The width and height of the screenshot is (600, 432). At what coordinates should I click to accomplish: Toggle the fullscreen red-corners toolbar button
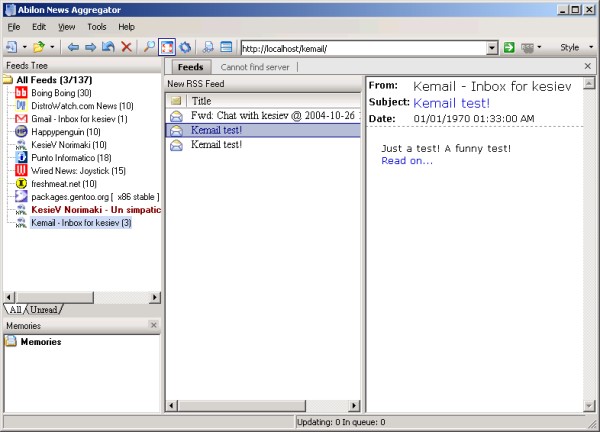pos(167,47)
